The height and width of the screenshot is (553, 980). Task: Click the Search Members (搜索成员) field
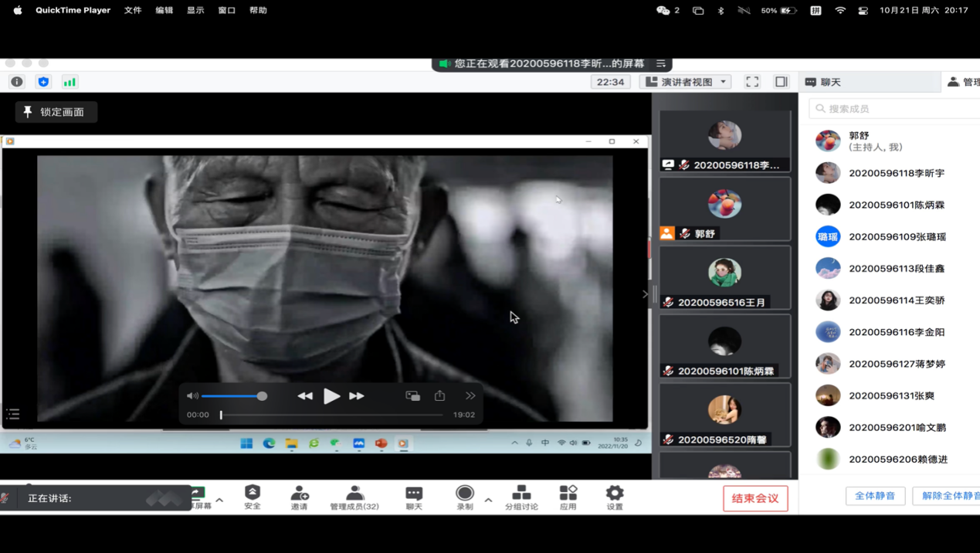(896, 109)
